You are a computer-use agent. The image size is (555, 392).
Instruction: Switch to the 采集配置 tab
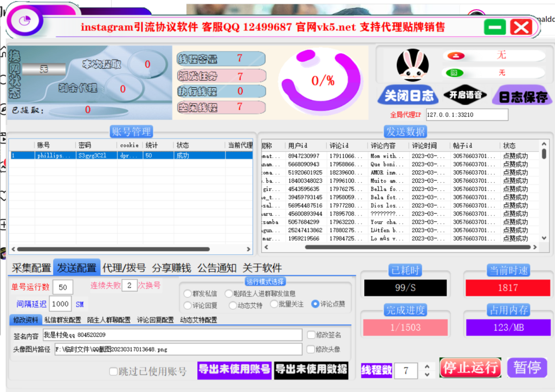point(28,267)
